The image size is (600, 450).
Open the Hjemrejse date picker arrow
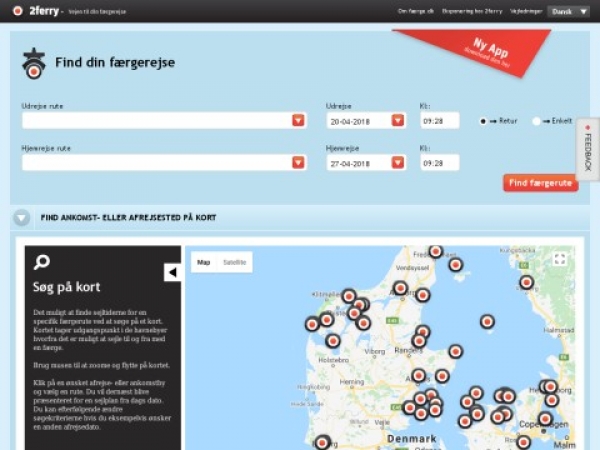point(398,162)
